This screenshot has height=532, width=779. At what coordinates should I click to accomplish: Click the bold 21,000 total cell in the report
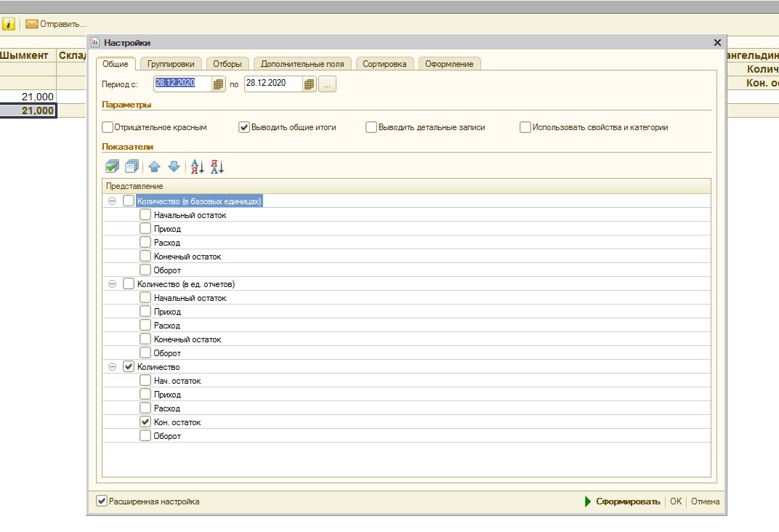pos(28,110)
